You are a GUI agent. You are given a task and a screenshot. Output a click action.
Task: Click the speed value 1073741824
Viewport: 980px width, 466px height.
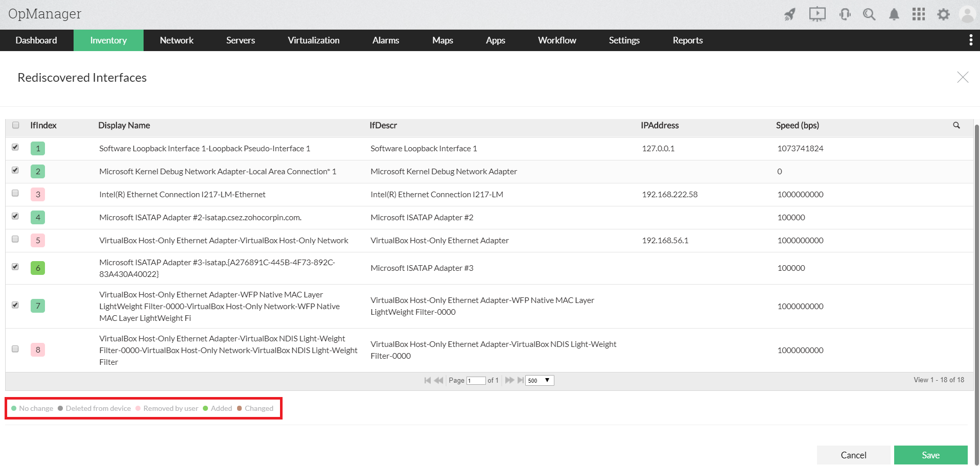(800, 149)
